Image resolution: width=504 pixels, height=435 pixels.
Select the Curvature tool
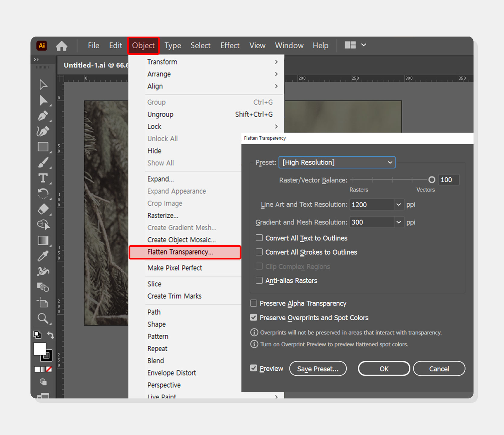tap(43, 131)
